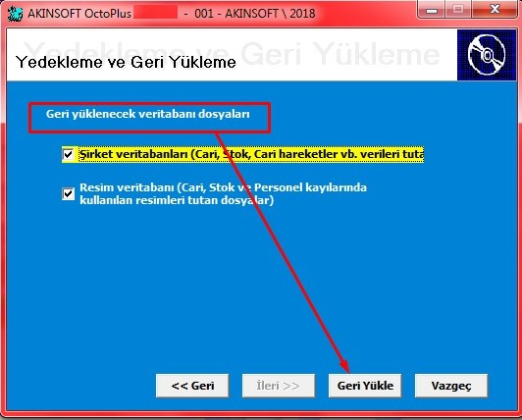This screenshot has width=522, height=420.
Task: Click the CD disc icon in header
Action: coord(487,55)
